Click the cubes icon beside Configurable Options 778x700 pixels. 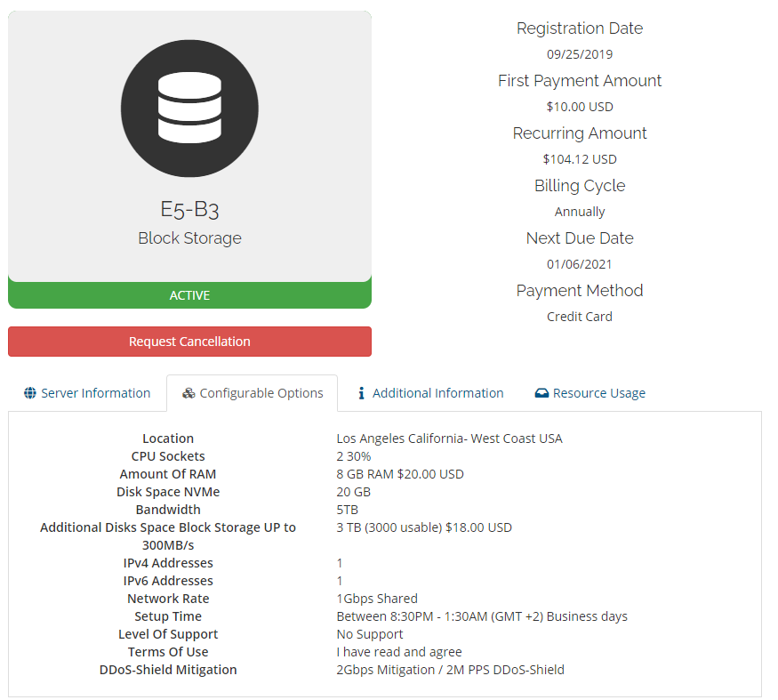coord(188,393)
